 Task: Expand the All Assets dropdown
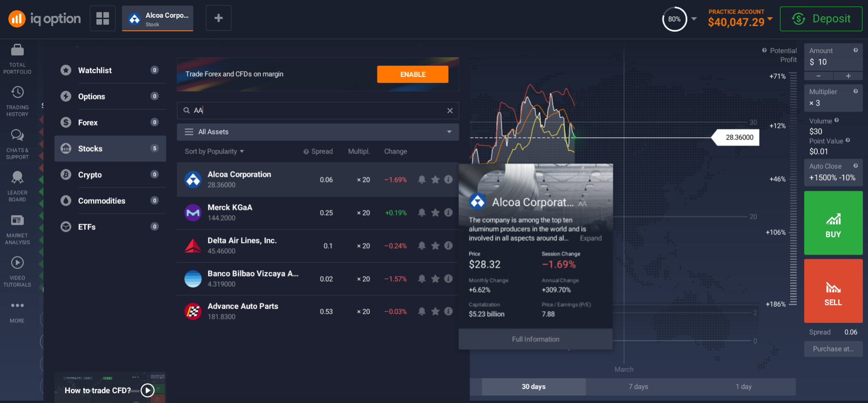click(318, 132)
